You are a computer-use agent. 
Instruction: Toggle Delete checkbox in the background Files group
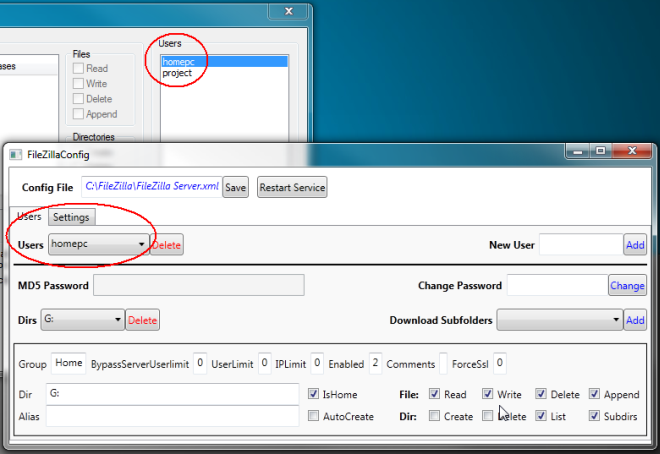78,98
